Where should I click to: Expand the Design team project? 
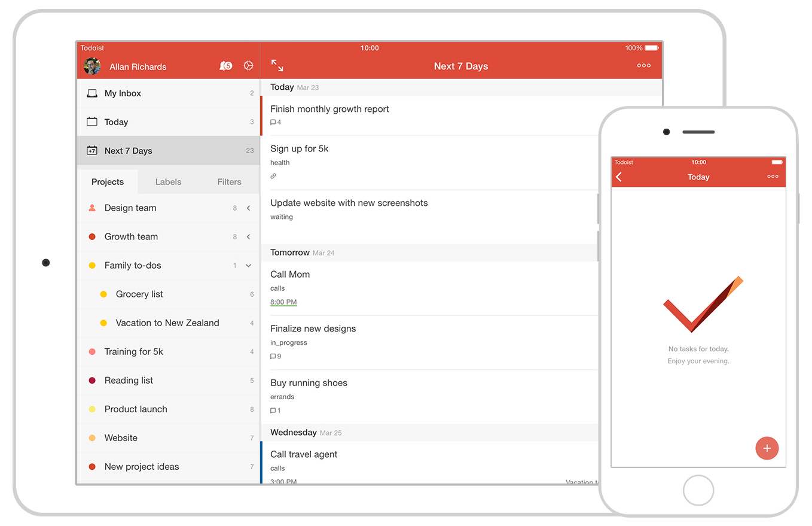249,208
